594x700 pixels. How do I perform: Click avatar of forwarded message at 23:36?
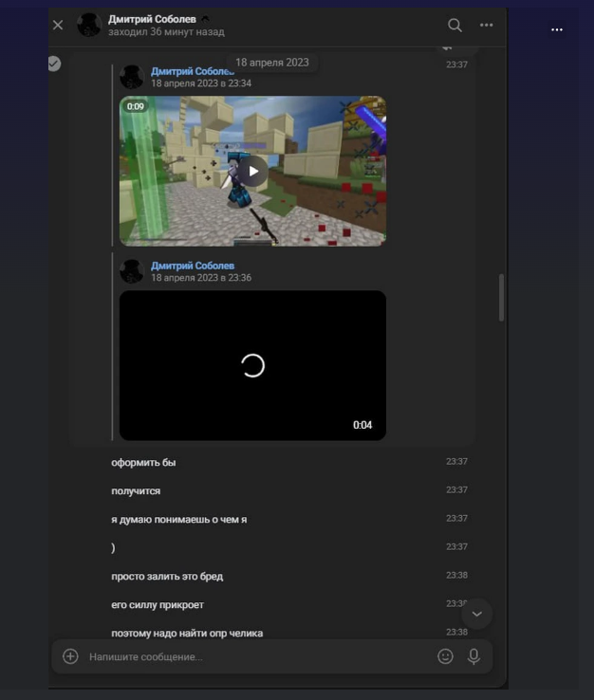coord(132,271)
